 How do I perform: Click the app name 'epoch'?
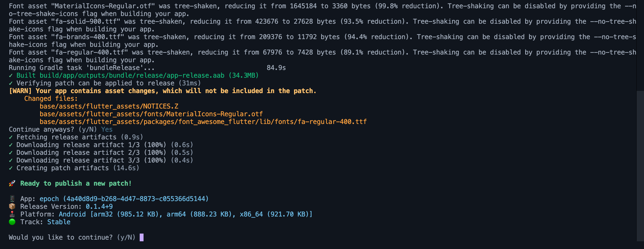pyautogui.click(x=49, y=199)
